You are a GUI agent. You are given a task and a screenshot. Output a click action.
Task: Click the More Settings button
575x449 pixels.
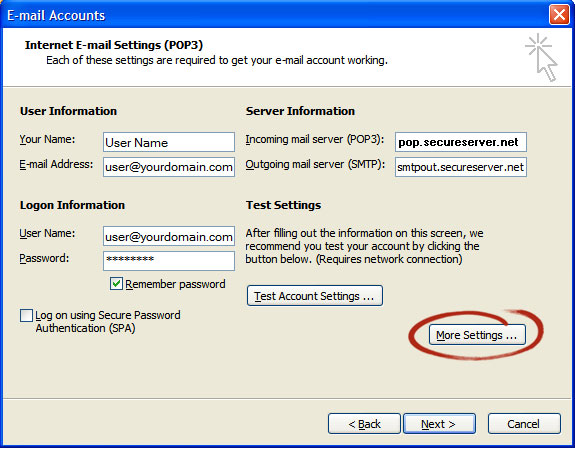point(477,334)
